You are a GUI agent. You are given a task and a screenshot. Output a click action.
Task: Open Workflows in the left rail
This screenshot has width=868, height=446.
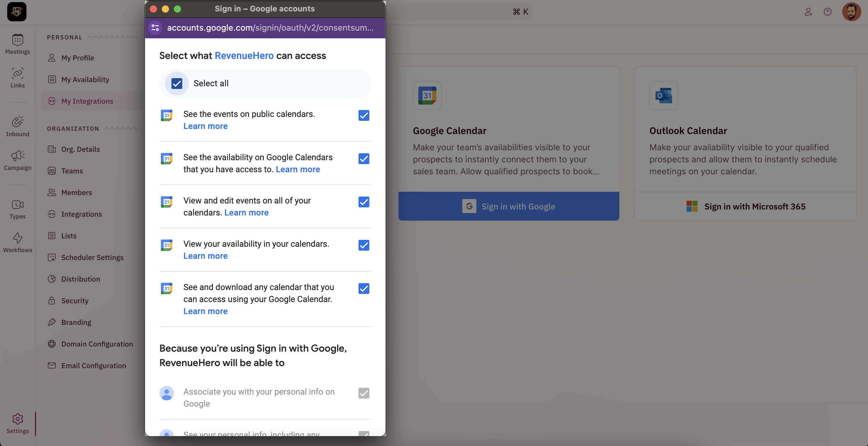pyautogui.click(x=17, y=243)
